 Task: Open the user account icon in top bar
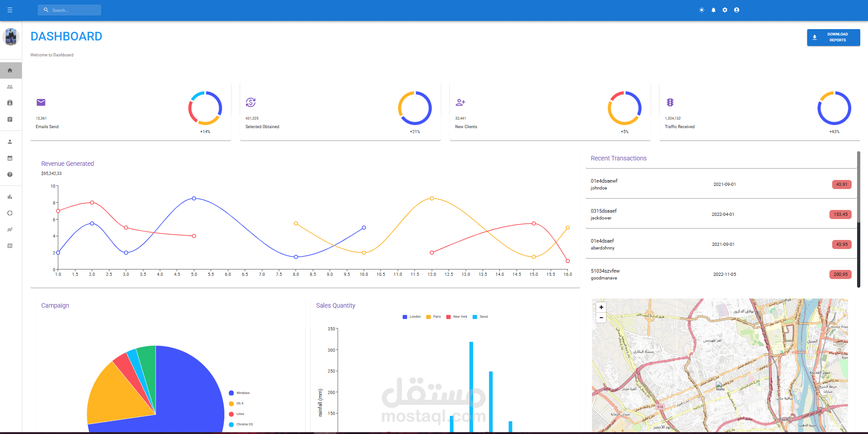click(736, 10)
